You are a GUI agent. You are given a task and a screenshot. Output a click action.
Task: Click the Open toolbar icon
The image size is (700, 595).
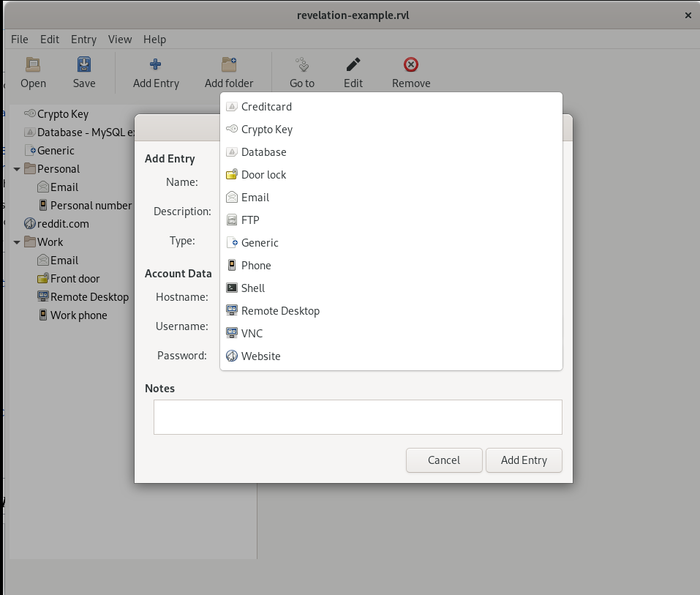33,65
